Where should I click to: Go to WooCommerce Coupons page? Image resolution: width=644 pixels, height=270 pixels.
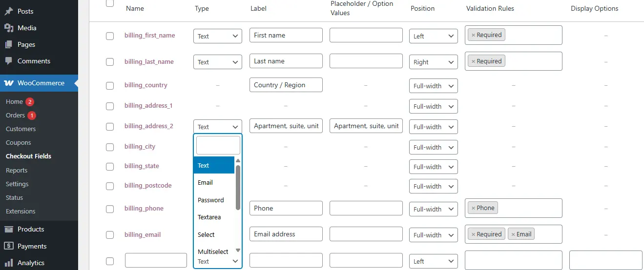click(18, 143)
